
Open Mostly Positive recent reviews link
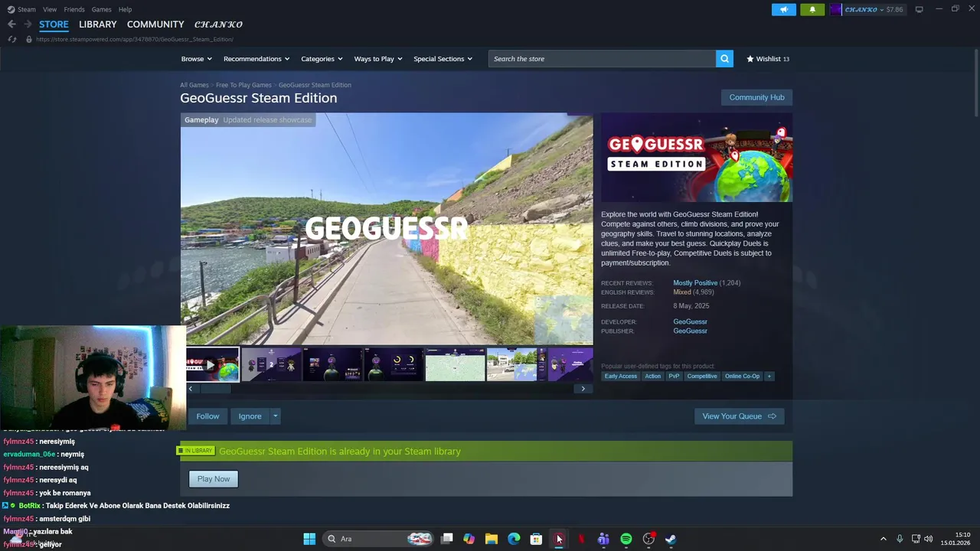click(695, 283)
